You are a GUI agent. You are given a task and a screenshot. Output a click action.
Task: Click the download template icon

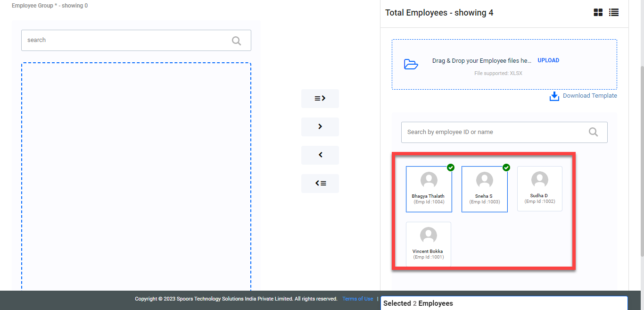pyautogui.click(x=554, y=96)
